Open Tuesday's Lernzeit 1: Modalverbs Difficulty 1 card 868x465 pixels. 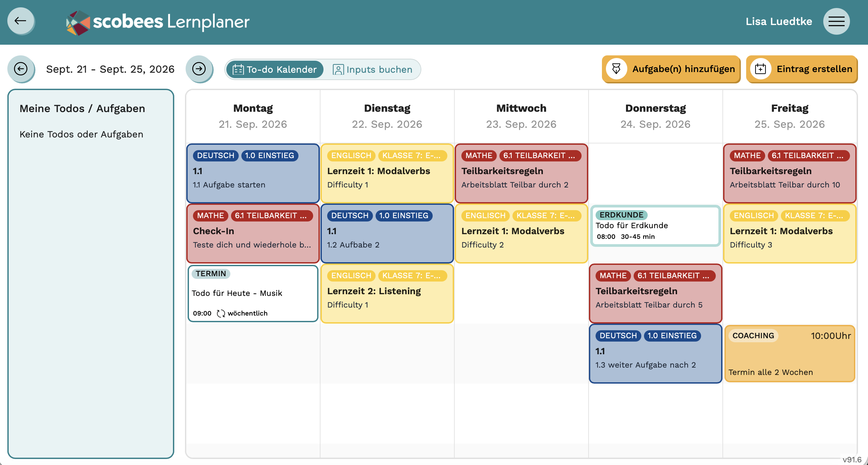coord(387,173)
